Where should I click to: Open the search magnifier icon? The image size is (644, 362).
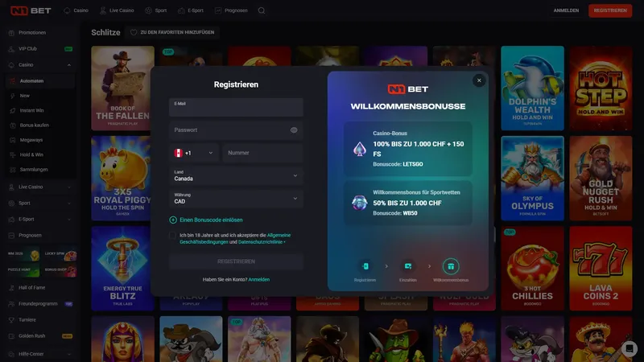coord(261,10)
